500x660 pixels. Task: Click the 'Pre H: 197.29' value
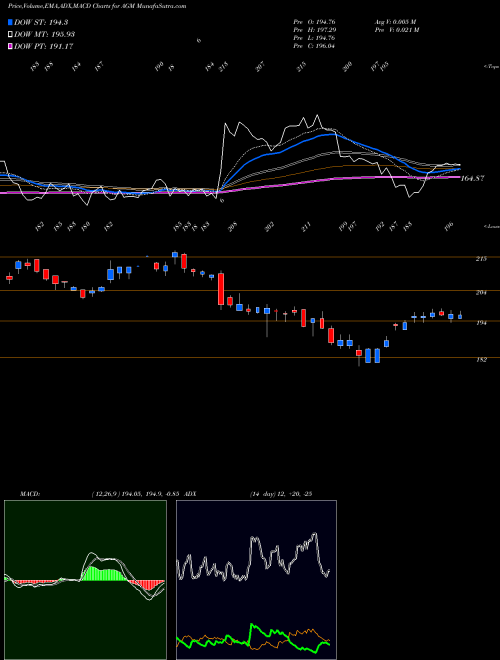point(314,30)
